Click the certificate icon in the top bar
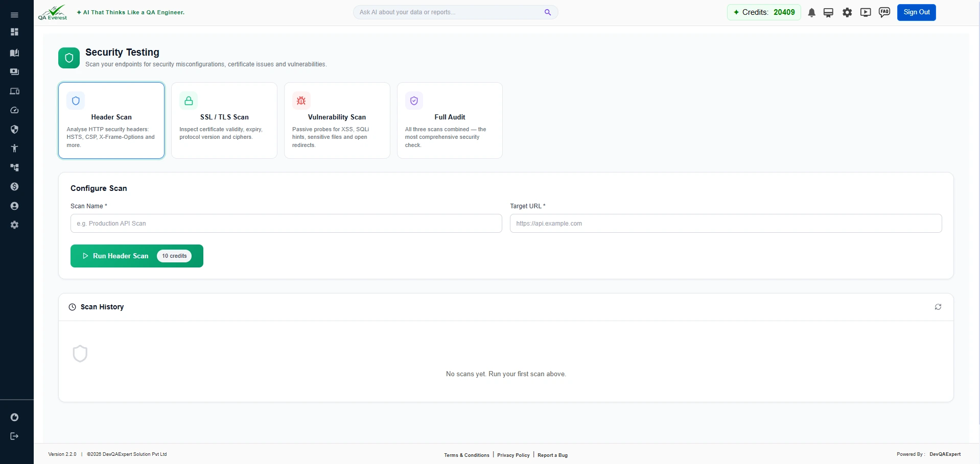The width and height of the screenshot is (980, 464). pos(828,13)
